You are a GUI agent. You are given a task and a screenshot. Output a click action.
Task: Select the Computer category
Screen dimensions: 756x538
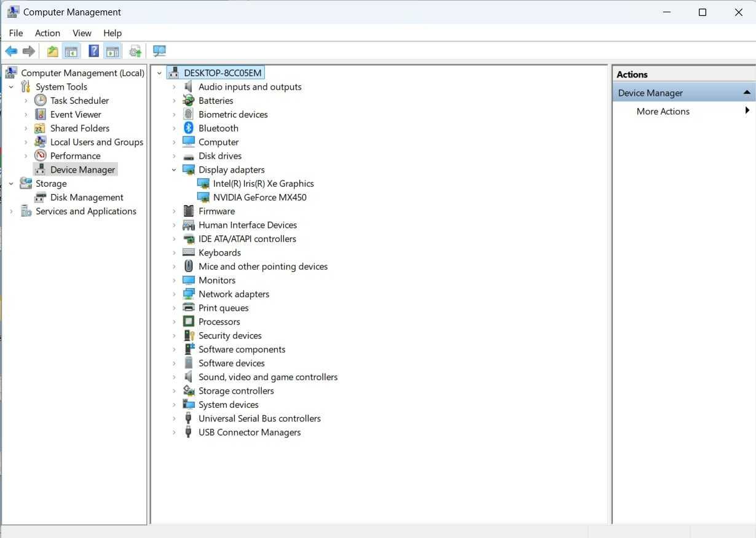pyautogui.click(x=218, y=142)
